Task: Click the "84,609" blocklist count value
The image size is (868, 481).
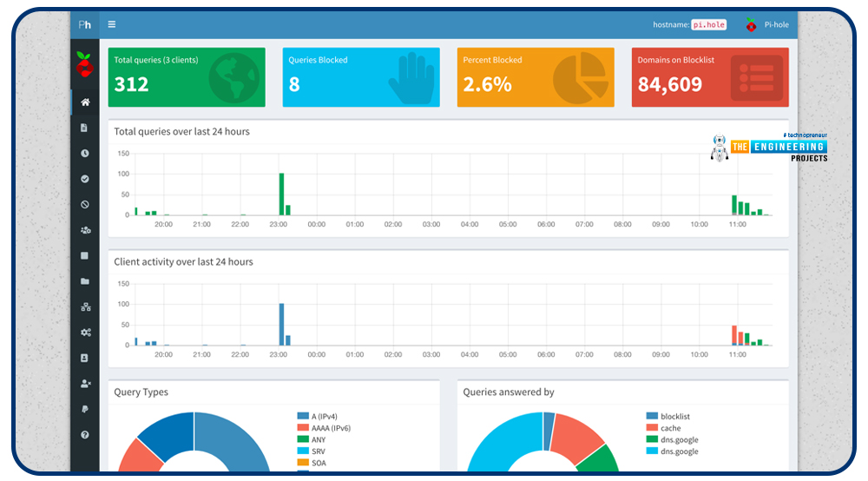Action: pyautogui.click(x=670, y=84)
